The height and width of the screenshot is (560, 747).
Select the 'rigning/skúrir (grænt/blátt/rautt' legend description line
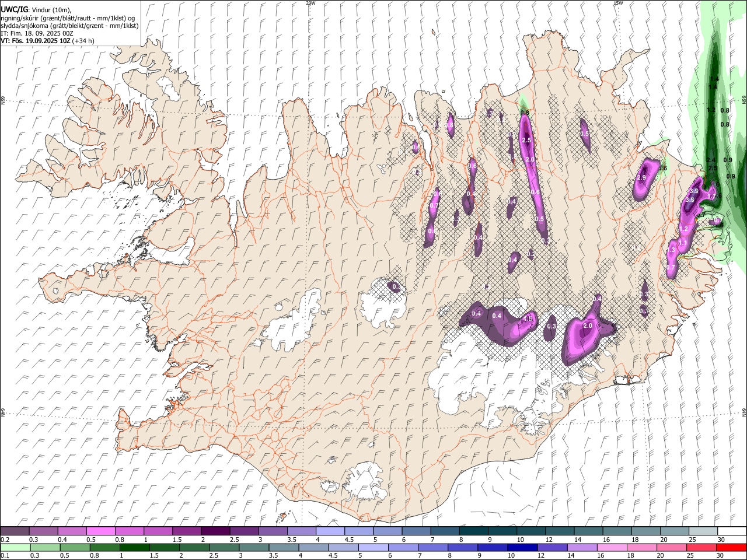pos(68,18)
